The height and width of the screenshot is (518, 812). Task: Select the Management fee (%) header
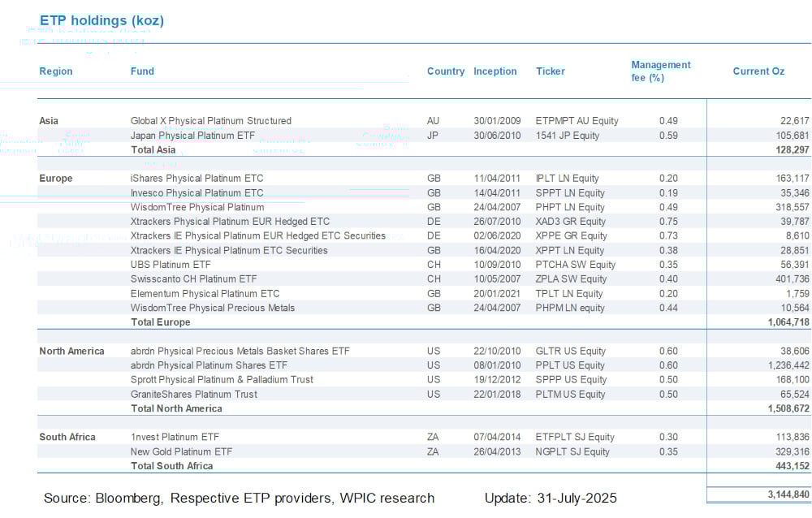[661, 71]
